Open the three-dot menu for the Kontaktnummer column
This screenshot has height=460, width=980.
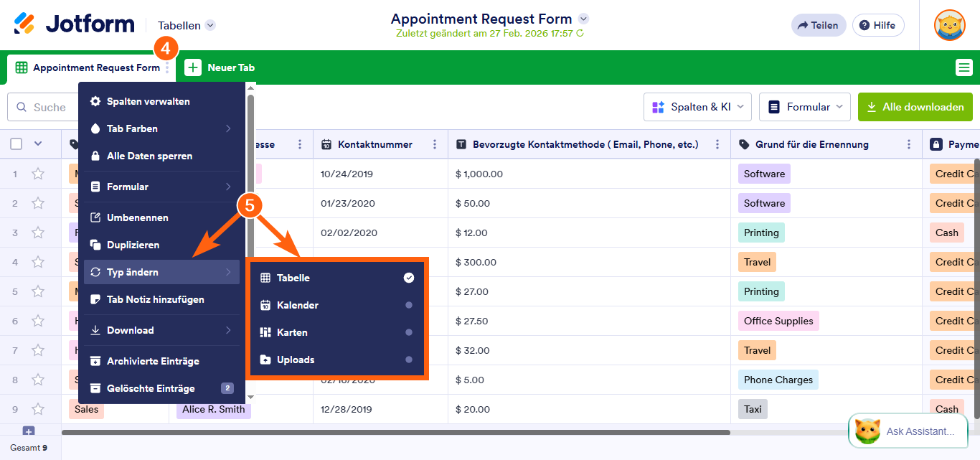(x=435, y=144)
